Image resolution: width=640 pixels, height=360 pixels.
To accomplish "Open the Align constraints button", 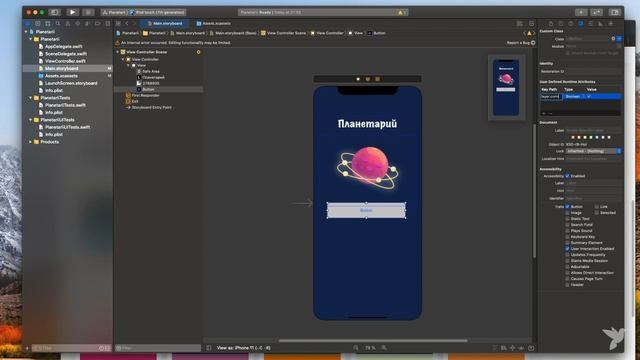I will click(x=504, y=348).
